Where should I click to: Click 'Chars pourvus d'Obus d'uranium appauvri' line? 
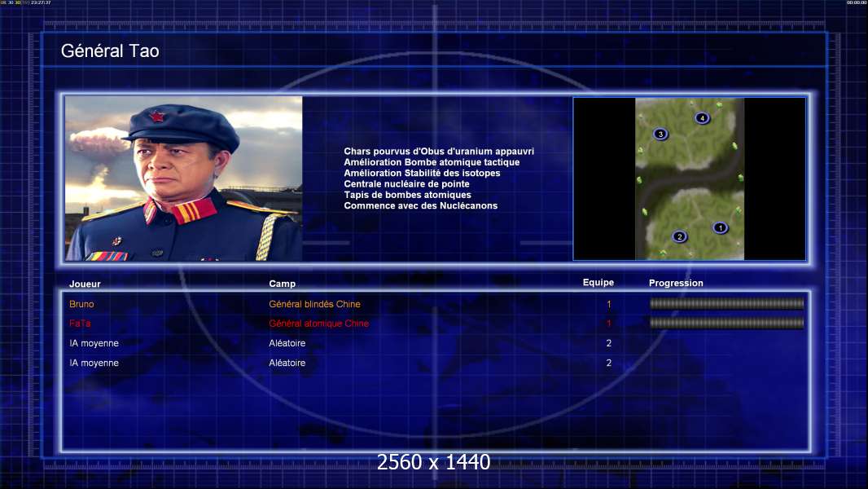[439, 152]
